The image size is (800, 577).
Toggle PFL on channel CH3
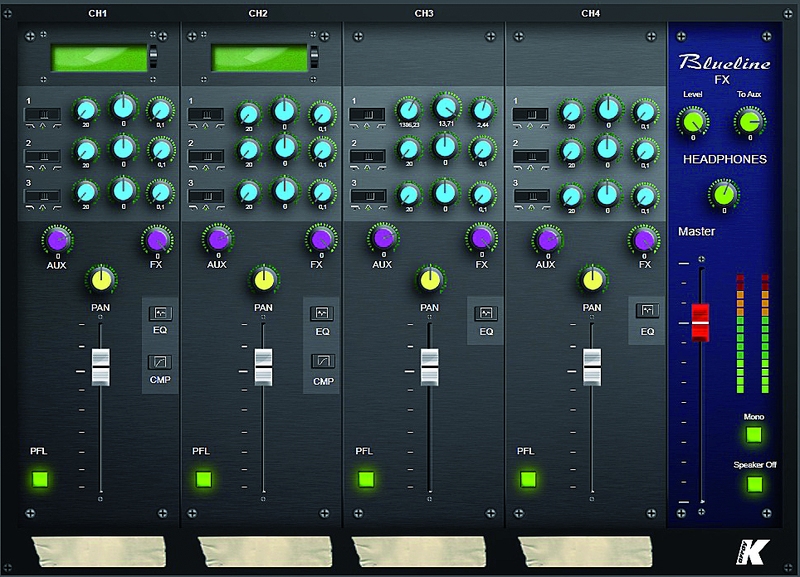point(366,479)
